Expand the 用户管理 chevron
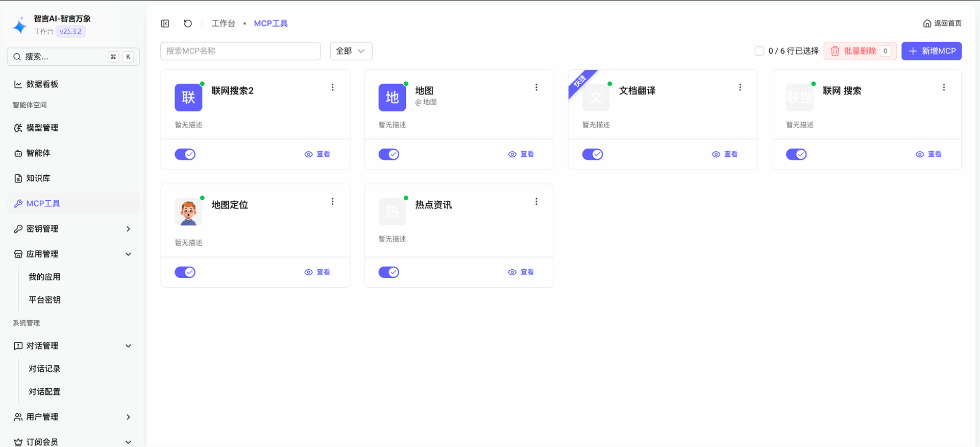Screen dimensions: 980x447 [x=128, y=417]
